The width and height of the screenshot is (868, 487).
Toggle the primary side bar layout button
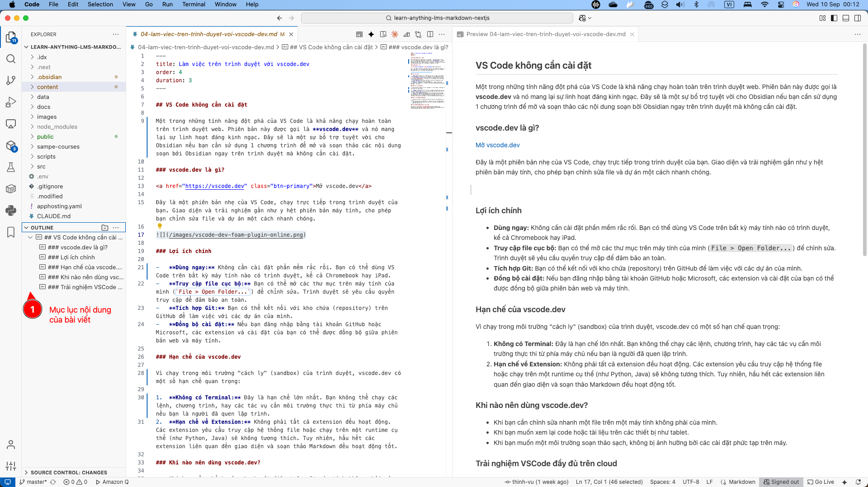point(834,18)
